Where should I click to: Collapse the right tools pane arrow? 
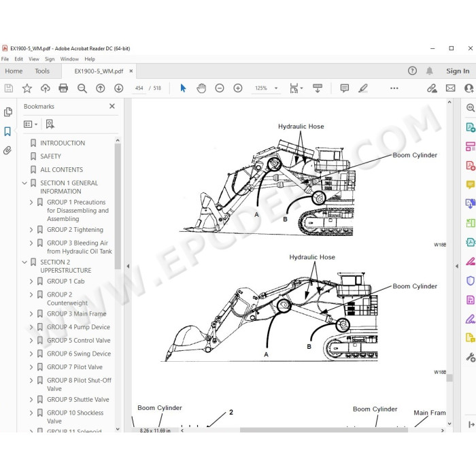[457, 267]
